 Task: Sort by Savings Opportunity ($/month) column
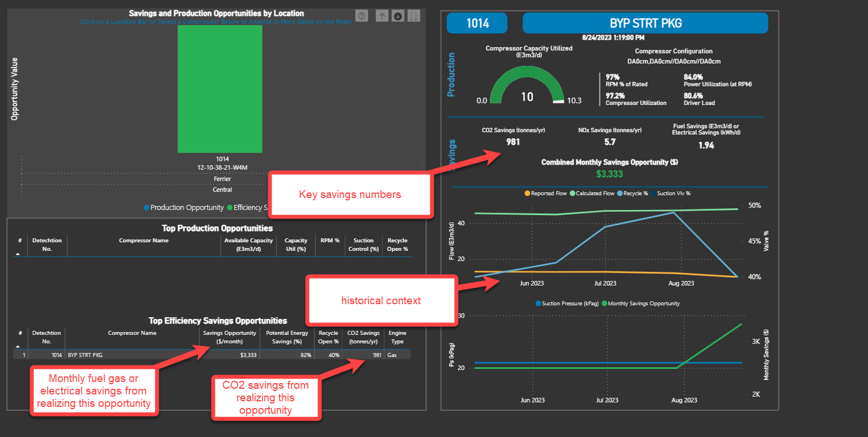[x=230, y=337]
